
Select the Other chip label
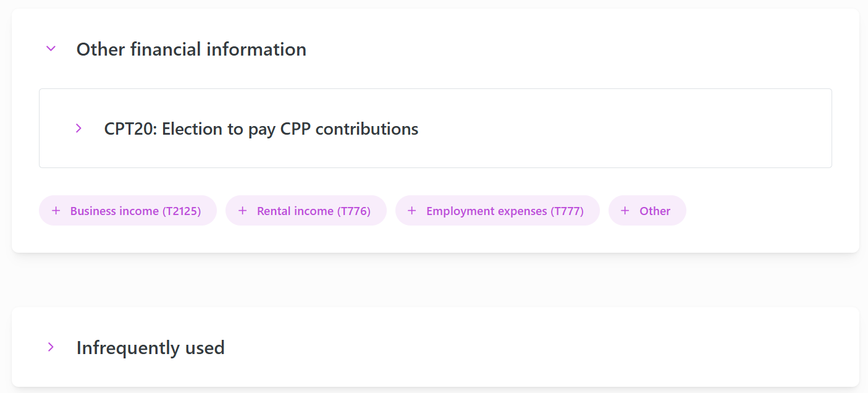655,211
